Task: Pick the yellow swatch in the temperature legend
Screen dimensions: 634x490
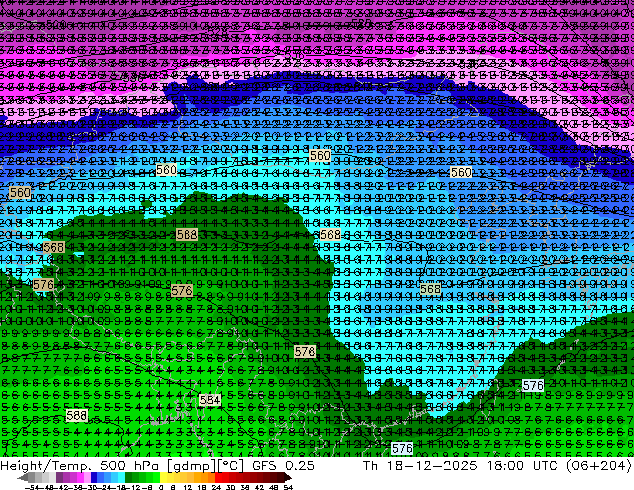Action: coord(163,478)
